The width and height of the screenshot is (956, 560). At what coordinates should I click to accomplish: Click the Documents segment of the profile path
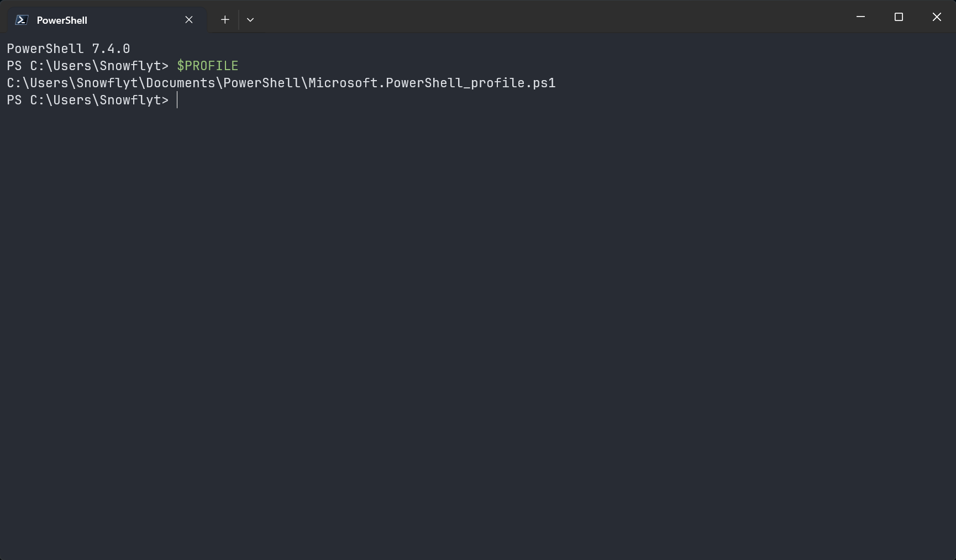click(x=180, y=83)
